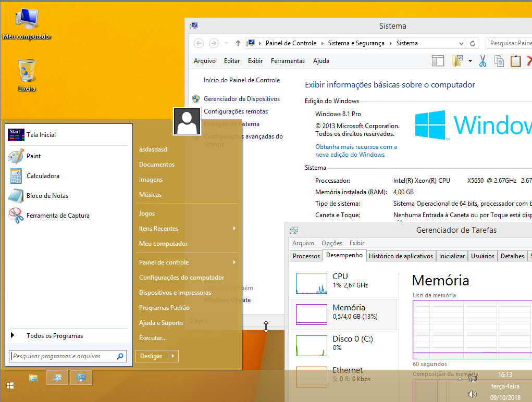Expand breadcrumb arrow after Sistema e Segurança

point(390,43)
